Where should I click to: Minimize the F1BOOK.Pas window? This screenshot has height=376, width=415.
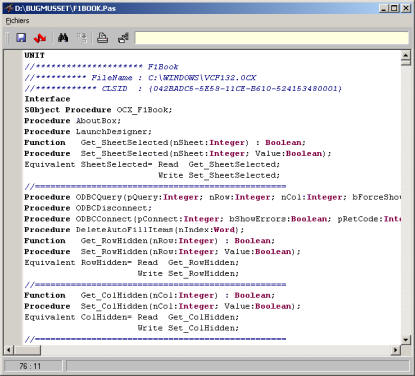click(384, 8)
